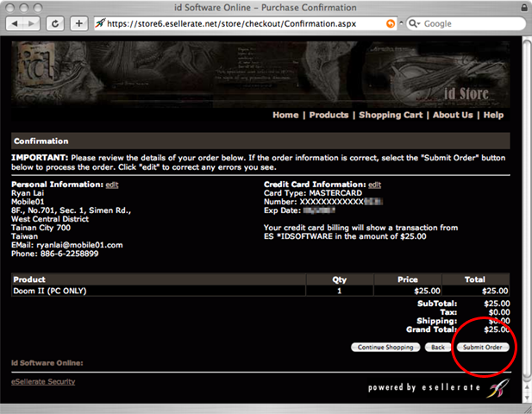Click the scrollbar down arrow
Screen dimensions: 532x414
tap(527, 398)
